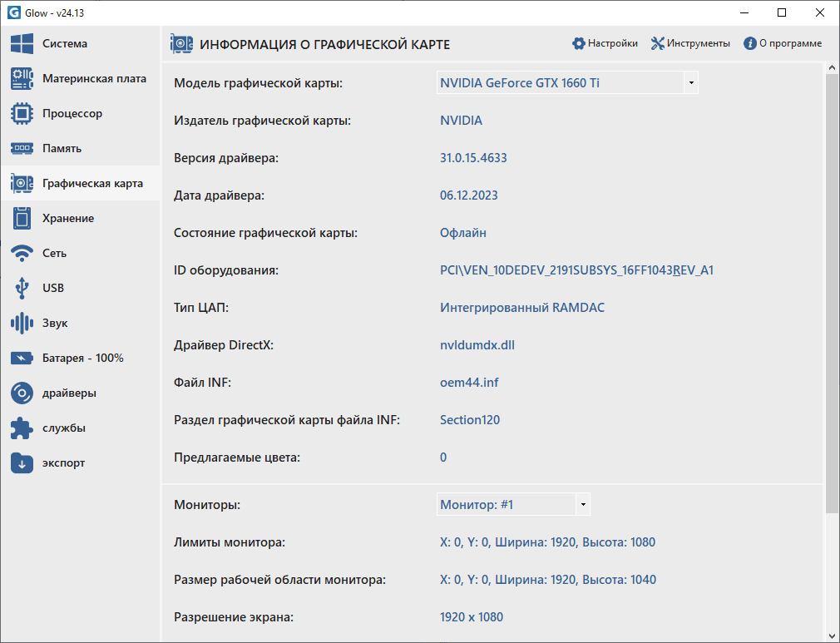Click the Память RAM stick icon

(22, 149)
